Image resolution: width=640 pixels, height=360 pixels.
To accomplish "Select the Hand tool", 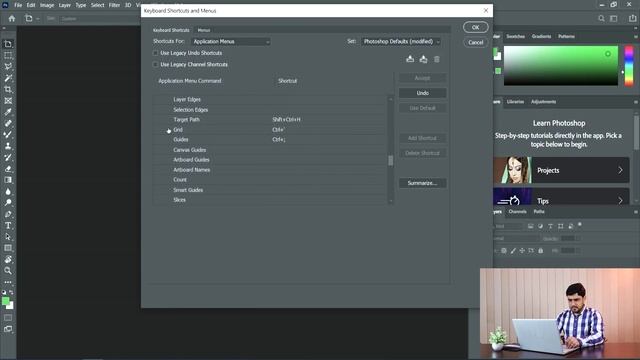I will click(8, 259).
